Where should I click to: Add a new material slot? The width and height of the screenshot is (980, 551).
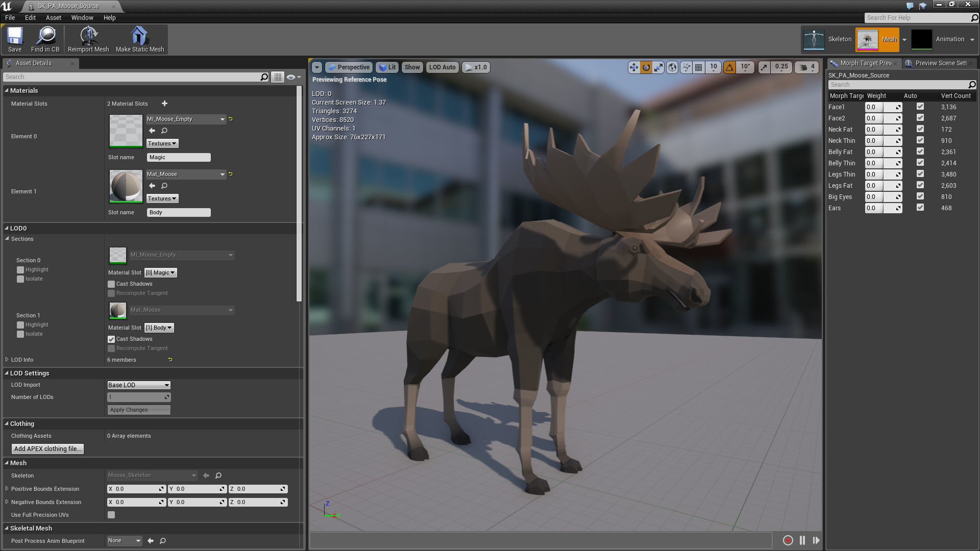(164, 104)
